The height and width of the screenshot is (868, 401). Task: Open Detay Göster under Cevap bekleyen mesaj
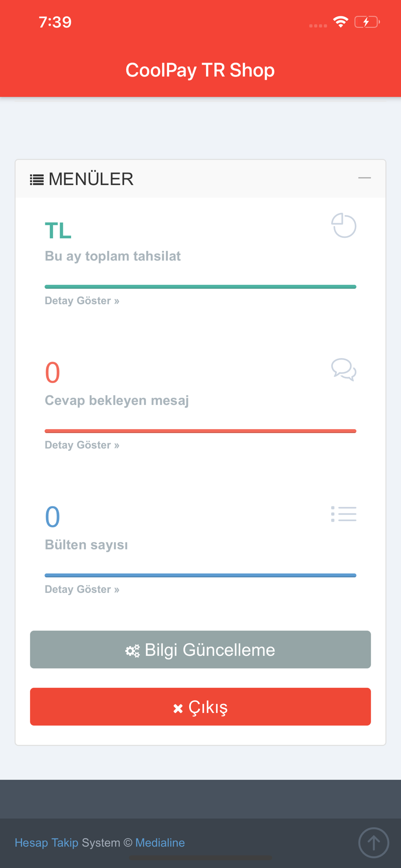pyautogui.click(x=82, y=445)
